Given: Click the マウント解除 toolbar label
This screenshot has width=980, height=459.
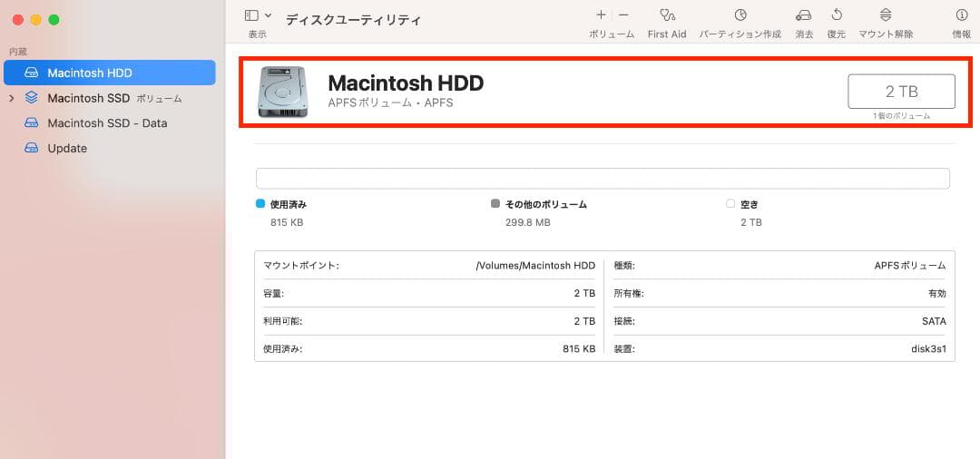Looking at the screenshot, I should pyautogui.click(x=886, y=34).
